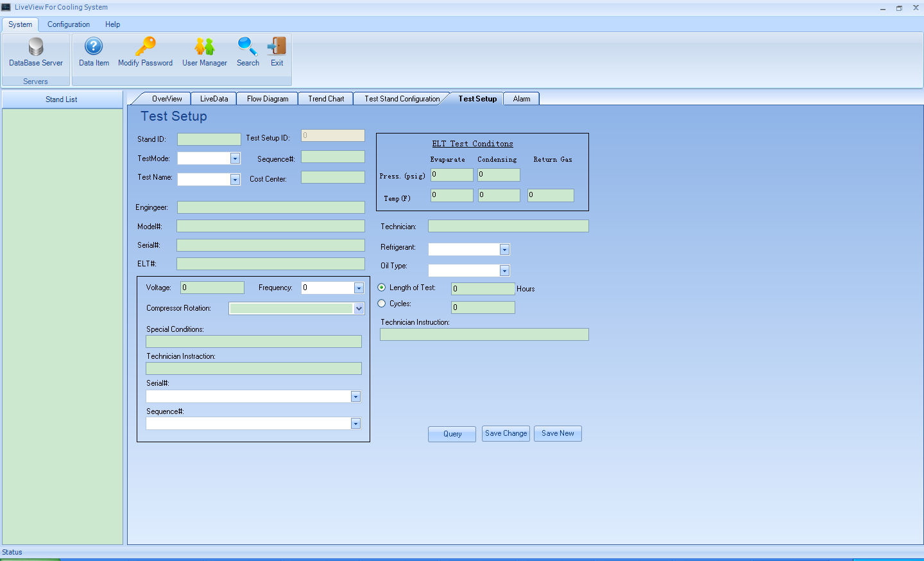Expand the Refrigerant dropdown
The image size is (924, 561).
504,250
